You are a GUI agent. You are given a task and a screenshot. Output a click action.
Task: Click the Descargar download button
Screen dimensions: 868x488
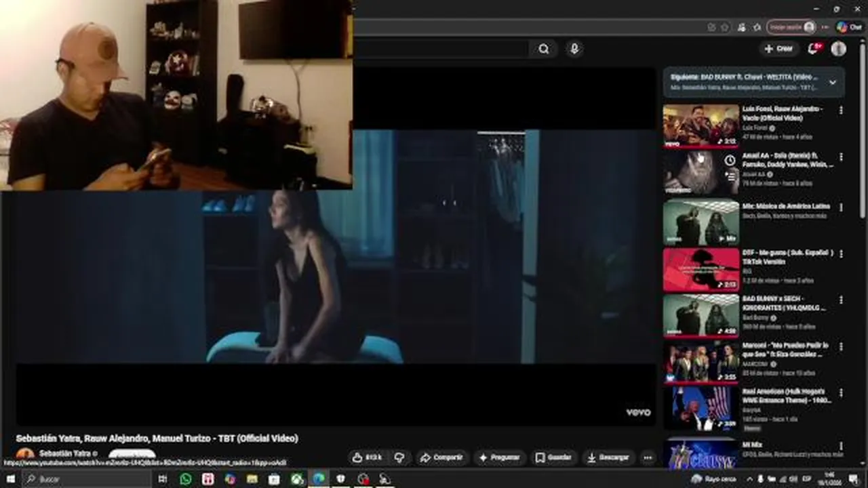[x=607, y=457]
